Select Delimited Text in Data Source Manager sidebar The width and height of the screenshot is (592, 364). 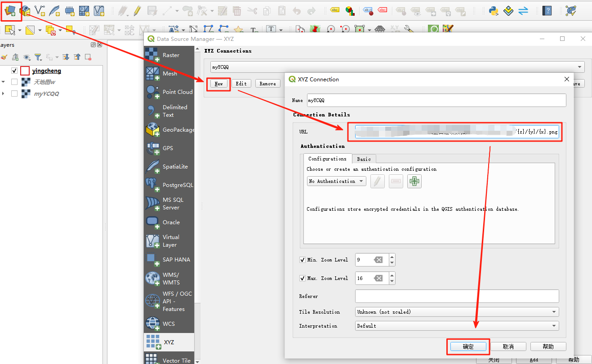point(169,111)
